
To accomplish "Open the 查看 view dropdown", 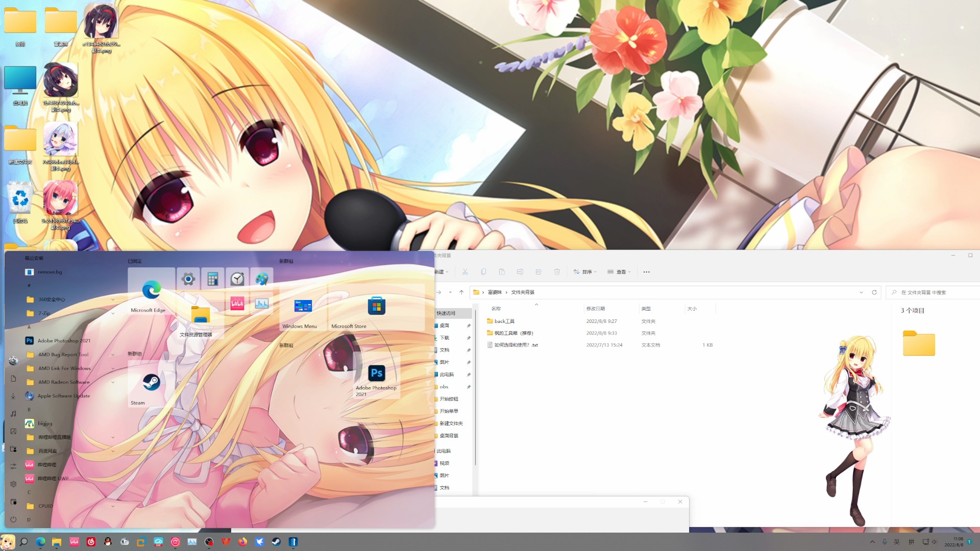I will pos(619,272).
